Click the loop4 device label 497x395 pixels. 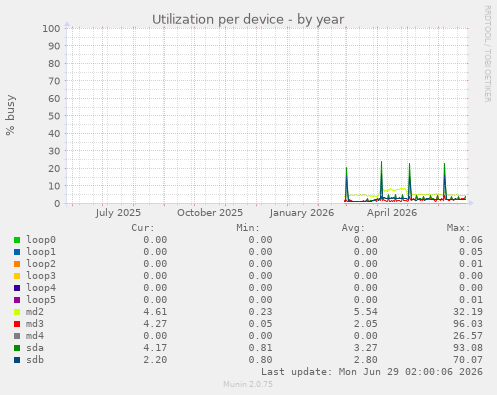[x=41, y=288]
